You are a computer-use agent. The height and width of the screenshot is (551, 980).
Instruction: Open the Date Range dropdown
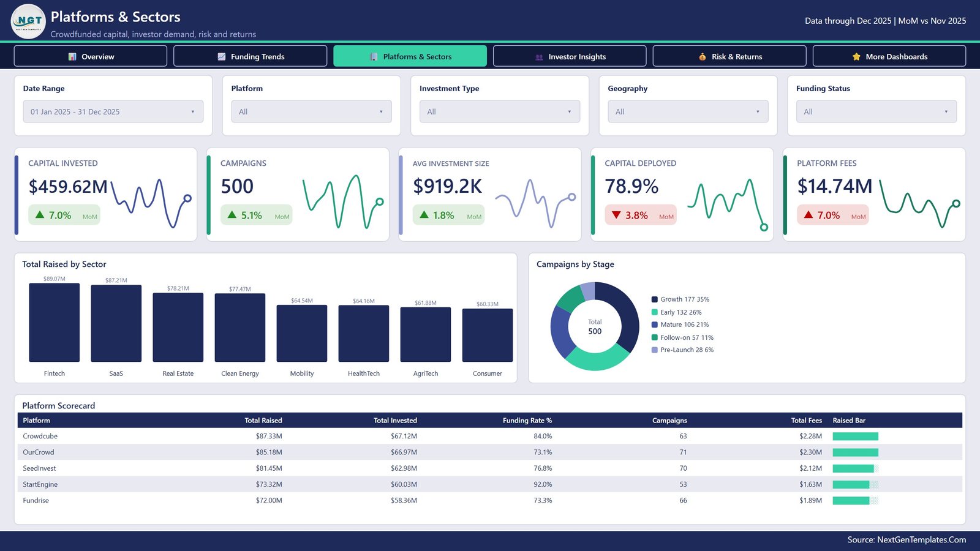coord(113,111)
